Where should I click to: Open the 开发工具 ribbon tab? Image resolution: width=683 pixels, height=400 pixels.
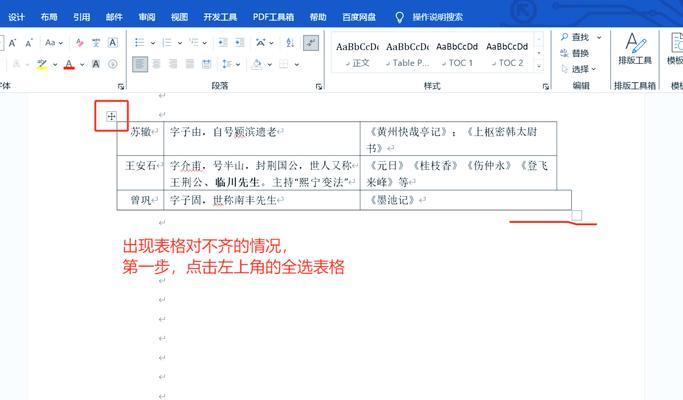point(220,17)
